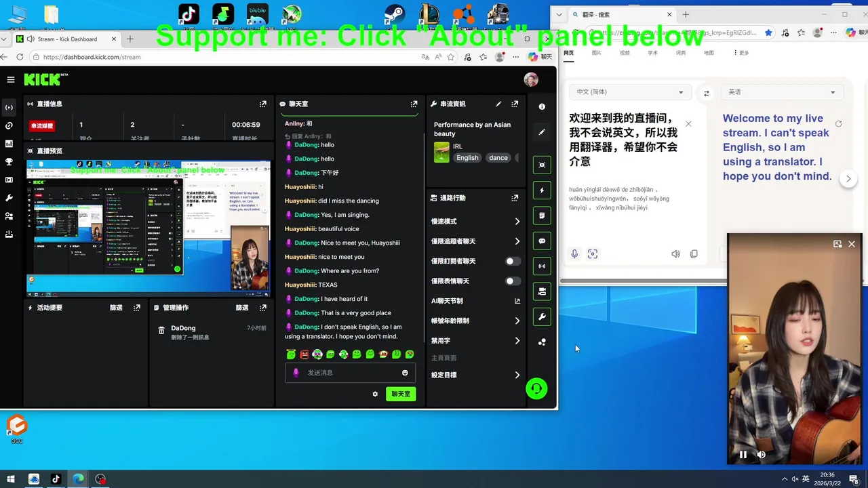Select 学术 search tab
868x488 pixels.
tap(652, 52)
